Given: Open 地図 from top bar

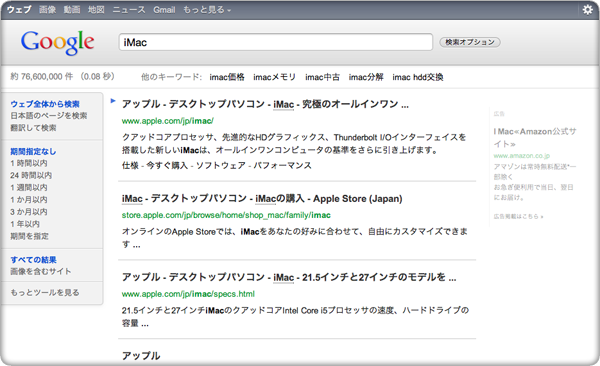Looking at the screenshot, I should coord(96,10).
